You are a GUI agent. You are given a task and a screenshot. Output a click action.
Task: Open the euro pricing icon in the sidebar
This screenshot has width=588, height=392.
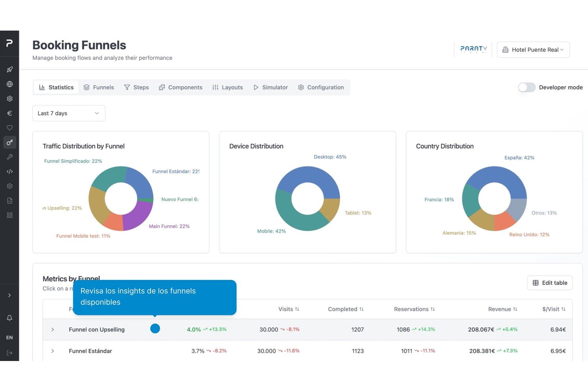pos(10,113)
